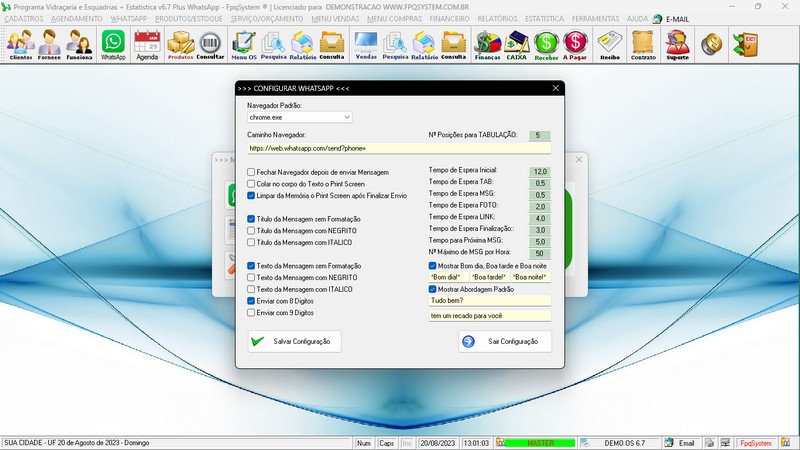This screenshot has height=450, width=800.
Task: Click the Nº Posições para TABULAÇÃO field
Action: pyautogui.click(x=540, y=135)
